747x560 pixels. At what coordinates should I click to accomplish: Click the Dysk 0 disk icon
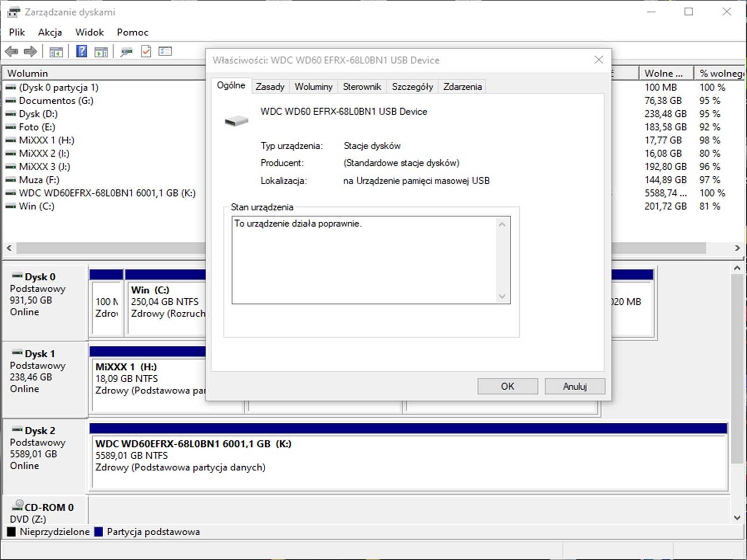tap(17, 276)
